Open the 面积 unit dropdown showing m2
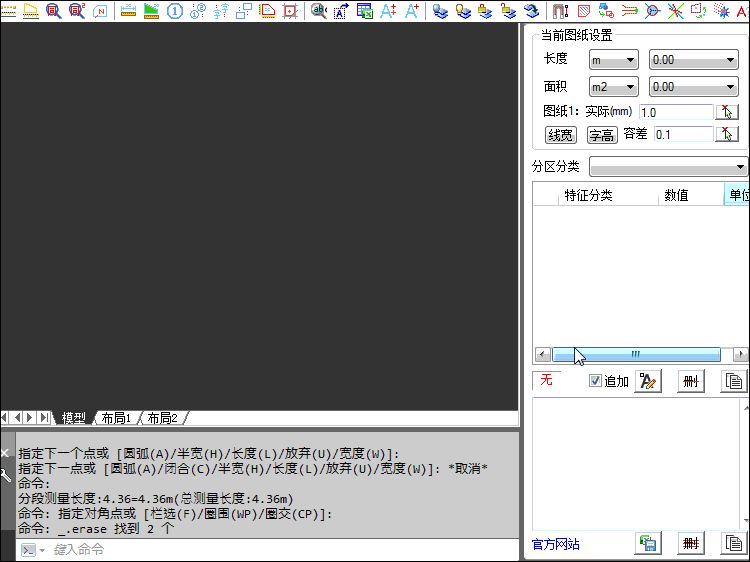 [613, 87]
